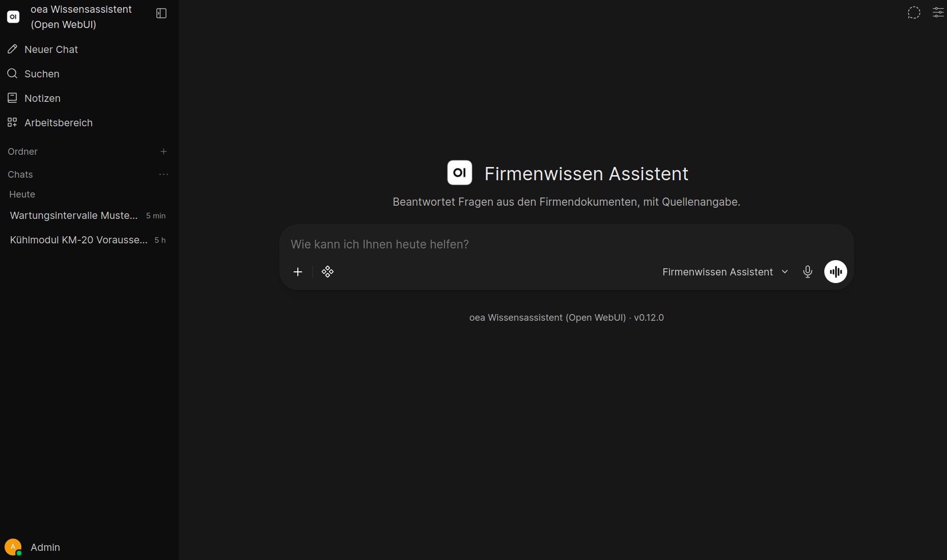The width and height of the screenshot is (947, 560).
Task: Click the magnifier icon beside Suchen
Action: [x=13, y=73]
